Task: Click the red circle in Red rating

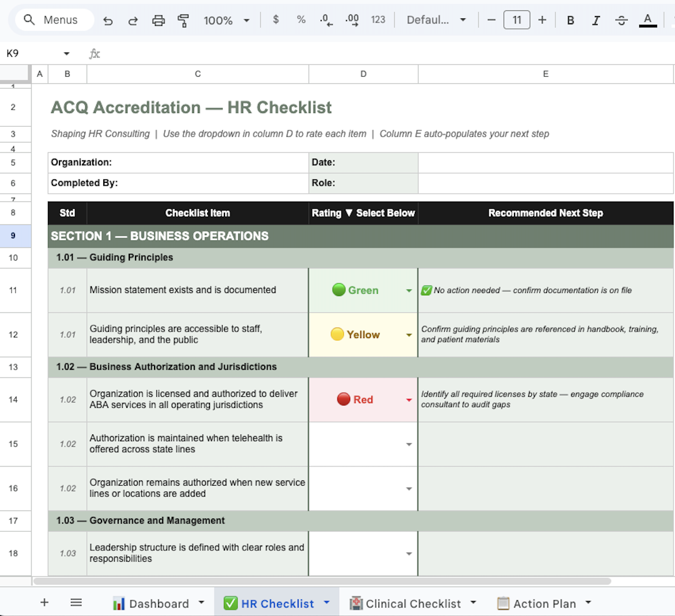Action: [x=343, y=399]
